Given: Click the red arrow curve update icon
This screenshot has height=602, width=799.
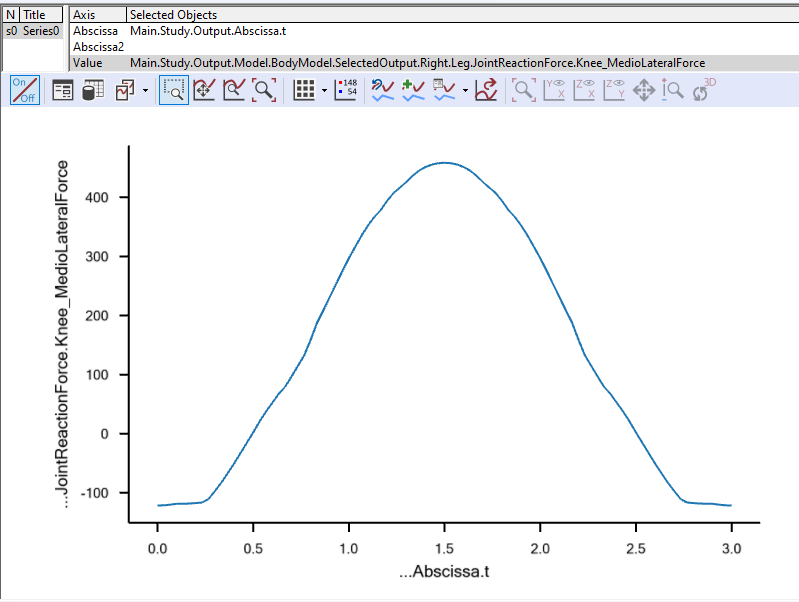Looking at the screenshot, I should (x=486, y=90).
